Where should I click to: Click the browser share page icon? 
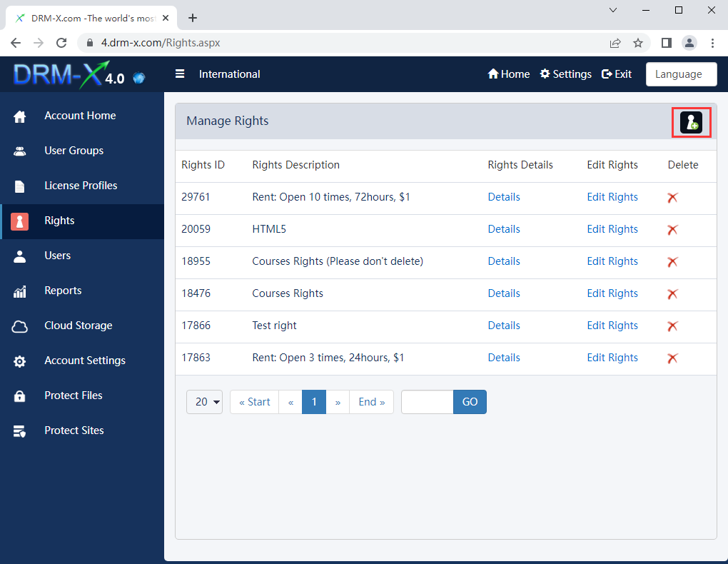615,43
